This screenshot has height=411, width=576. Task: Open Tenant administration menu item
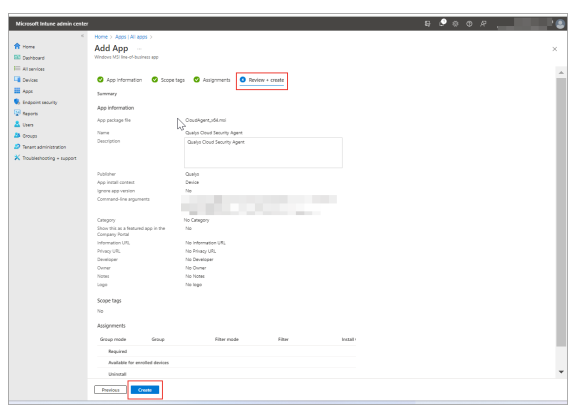pos(44,147)
